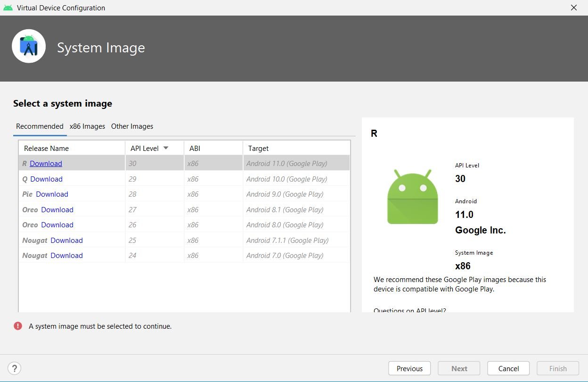Close the Virtual Device Configuration window
The width and height of the screenshot is (588, 382).
pyautogui.click(x=574, y=8)
